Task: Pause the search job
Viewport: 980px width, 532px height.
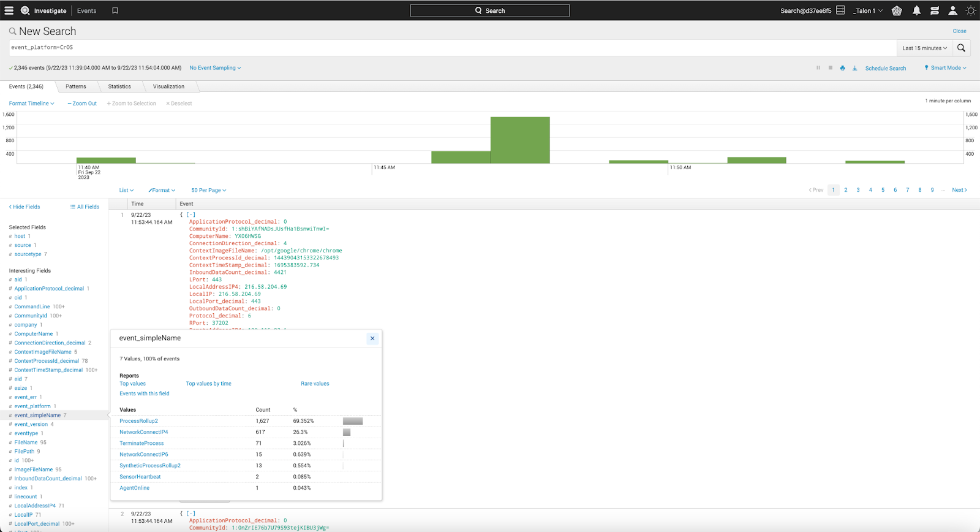Action: 818,68
